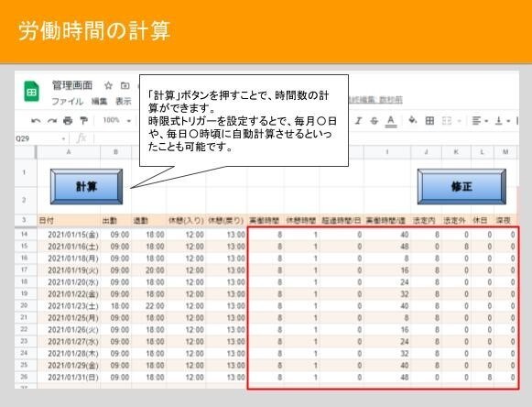Click the Redo icon in the toolbar
This screenshot has width=532, height=407.
click(52, 121)
